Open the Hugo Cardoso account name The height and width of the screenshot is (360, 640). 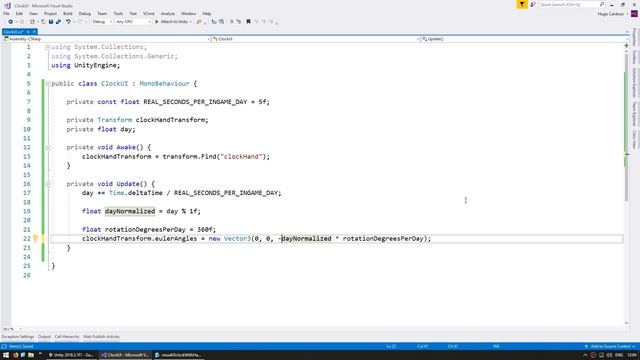click(x=611, y=14)
